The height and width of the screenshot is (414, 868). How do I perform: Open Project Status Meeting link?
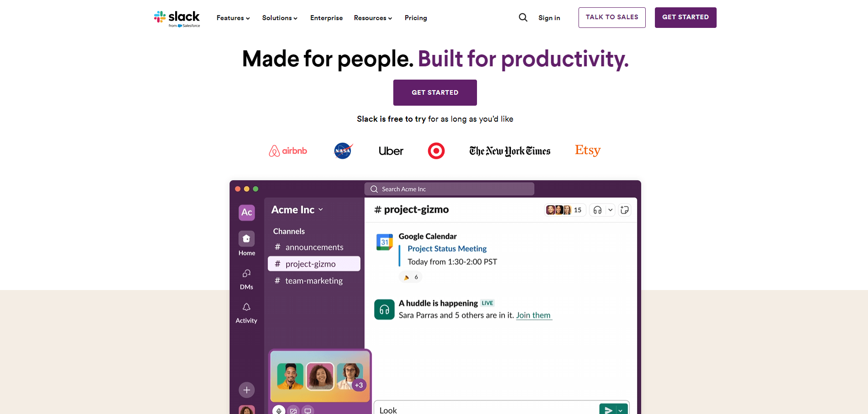coord(447,248)
